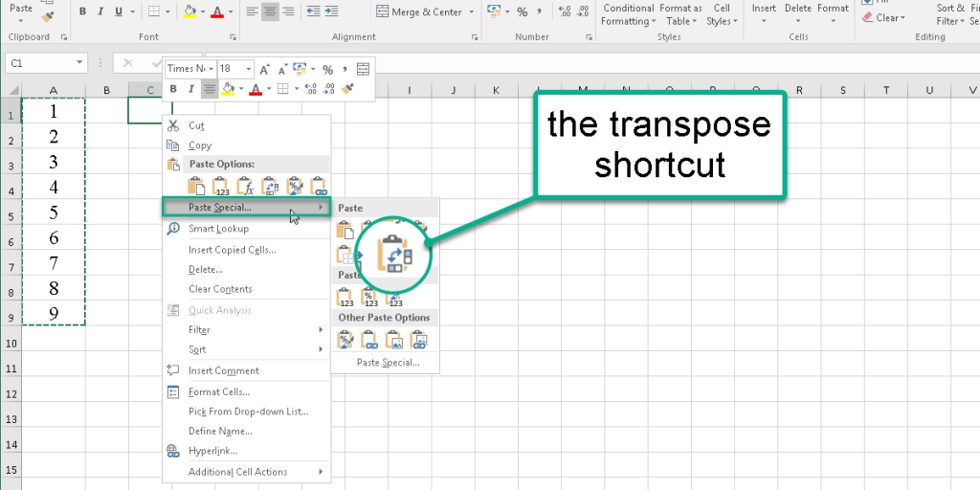The image size is (980, 490).
Task: Open the Conditional Formatting dropdown
Action: tap(628, 15)
